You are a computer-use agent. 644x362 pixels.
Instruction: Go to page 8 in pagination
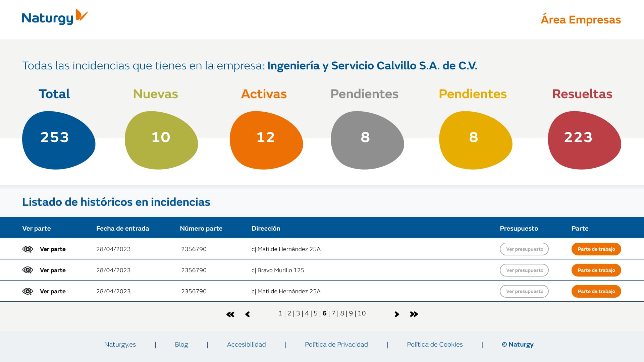[x=342, y=313]
